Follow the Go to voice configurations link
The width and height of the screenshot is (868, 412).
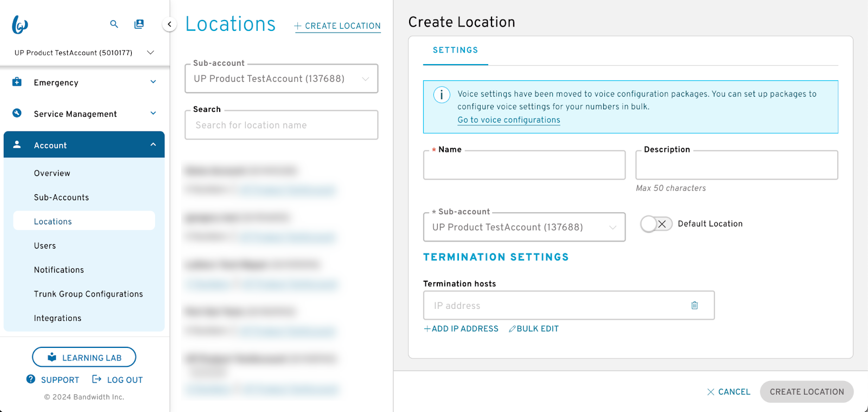509,120
